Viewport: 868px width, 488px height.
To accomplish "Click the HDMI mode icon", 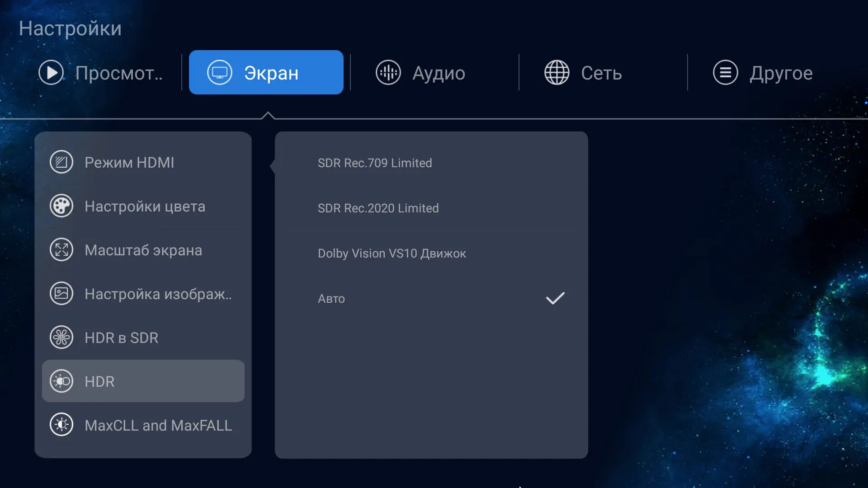I will point(61,162).
